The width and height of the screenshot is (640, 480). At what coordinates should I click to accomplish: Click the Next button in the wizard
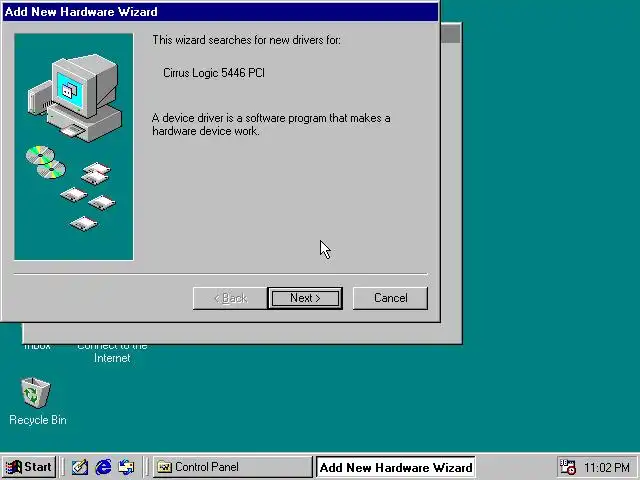[305, 298]
